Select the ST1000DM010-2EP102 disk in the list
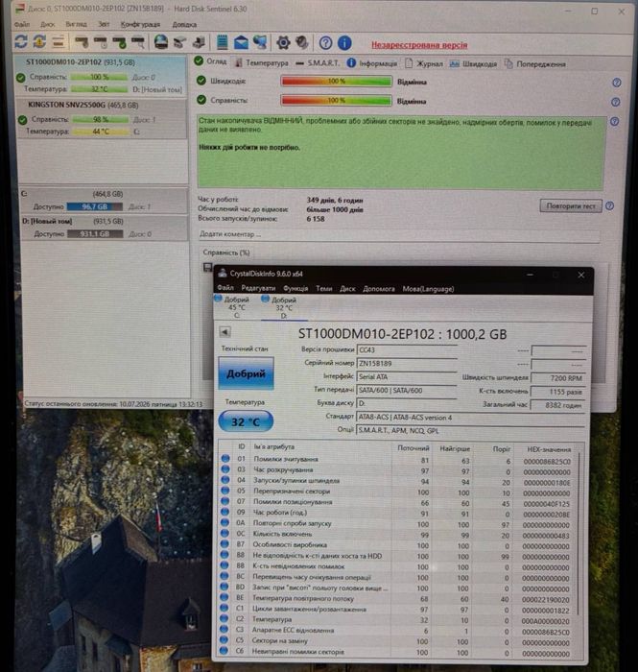Viewport: 638px width, 672px height. [101, 75]
